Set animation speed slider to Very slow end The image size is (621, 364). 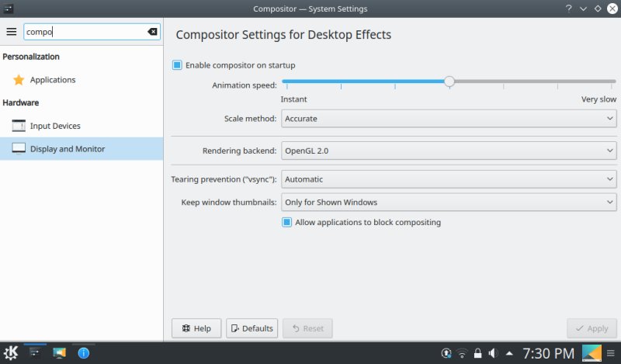click(x=612, y=81)
